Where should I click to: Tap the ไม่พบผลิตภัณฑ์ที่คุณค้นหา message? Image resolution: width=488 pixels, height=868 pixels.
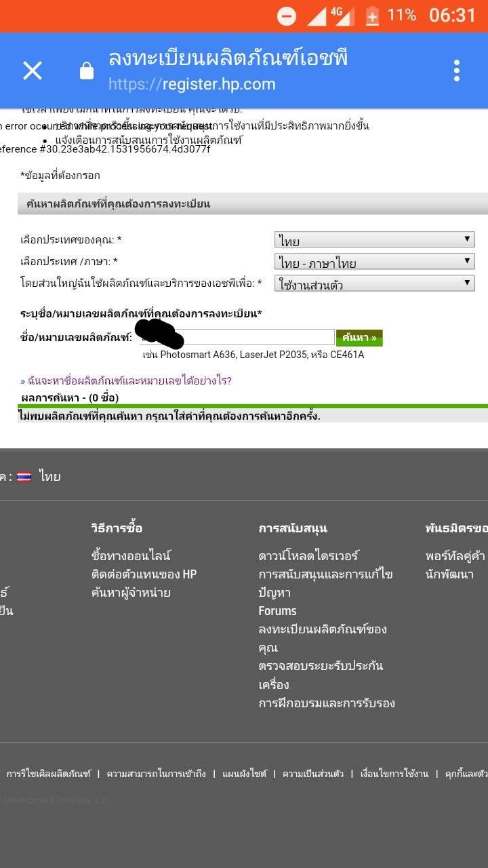click(x=169, y=416)
